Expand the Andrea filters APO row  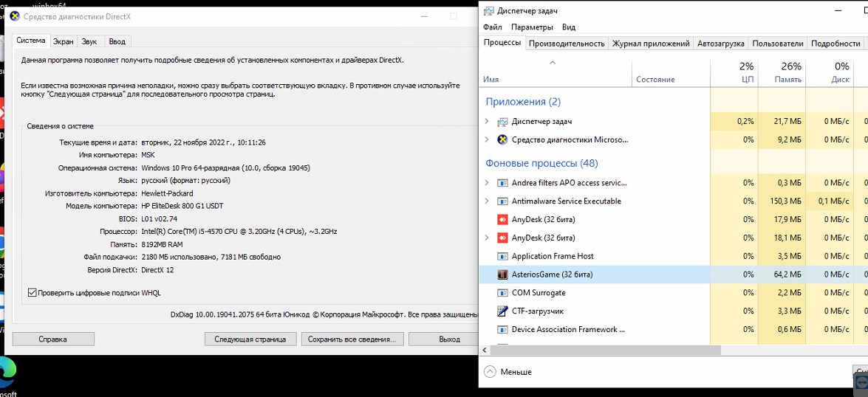click(x=487, y=183)
